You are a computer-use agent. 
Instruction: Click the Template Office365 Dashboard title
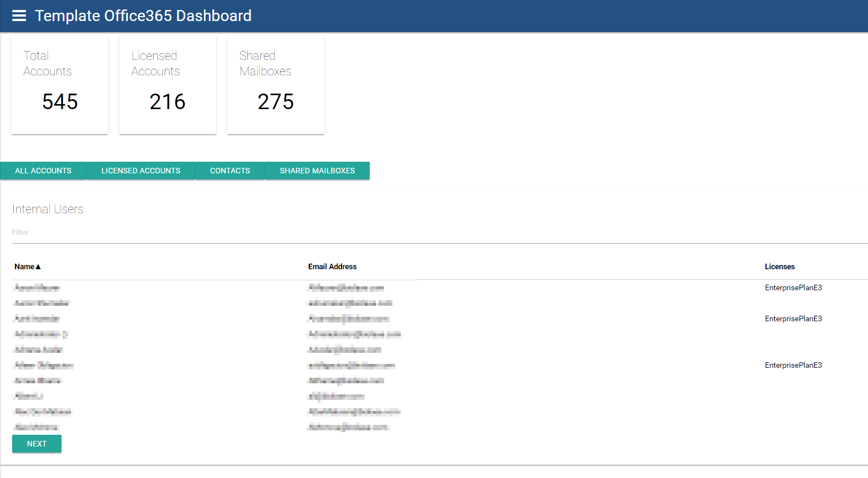pyautogui.click(x=143, y=16)
